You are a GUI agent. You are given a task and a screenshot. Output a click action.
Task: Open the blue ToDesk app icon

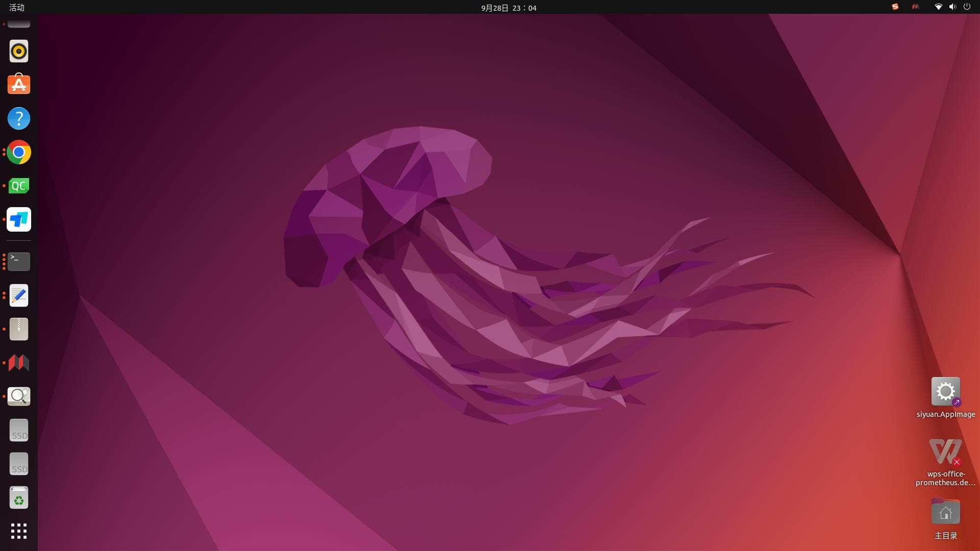(19, 219)
